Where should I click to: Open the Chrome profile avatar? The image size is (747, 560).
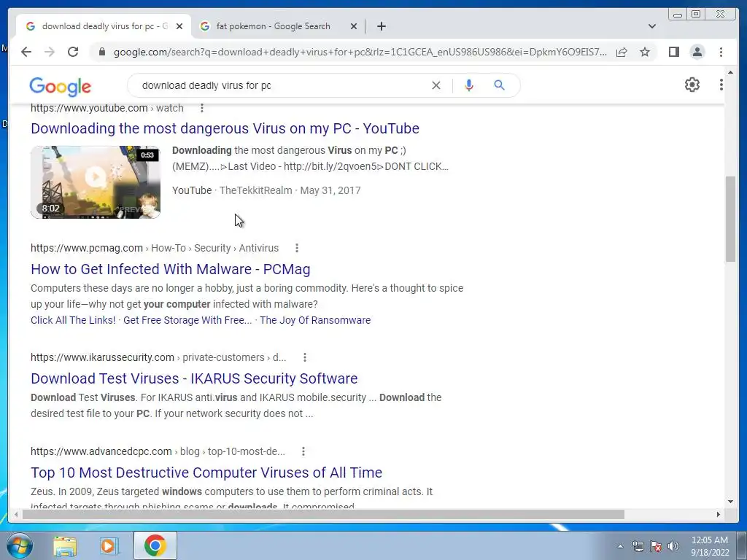tap(697, 52)
